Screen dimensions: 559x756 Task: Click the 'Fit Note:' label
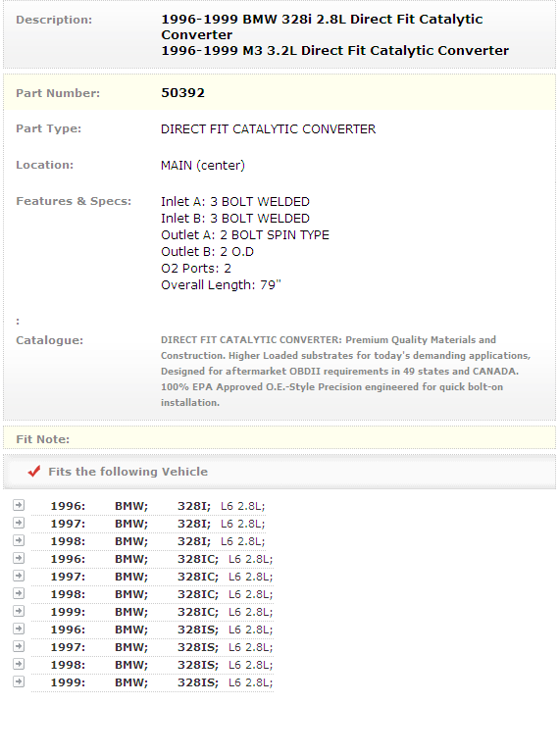(x=42, y=439)
